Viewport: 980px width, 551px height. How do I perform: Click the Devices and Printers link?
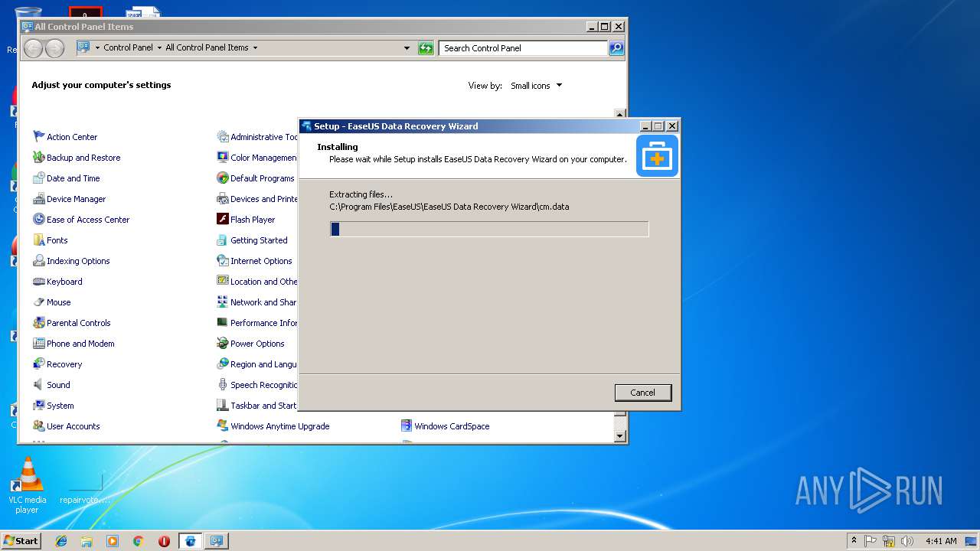(x=263, y=199)
